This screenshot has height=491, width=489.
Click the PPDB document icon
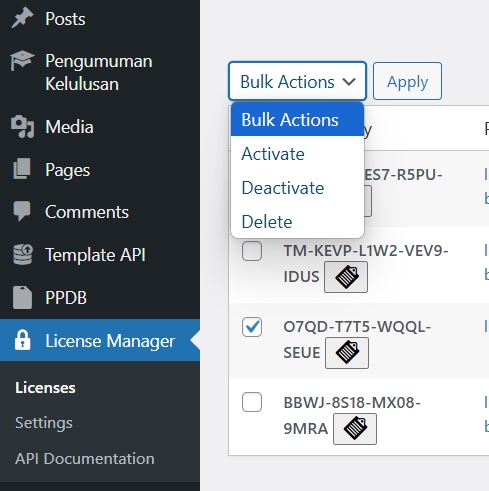[x=22, y=297]
